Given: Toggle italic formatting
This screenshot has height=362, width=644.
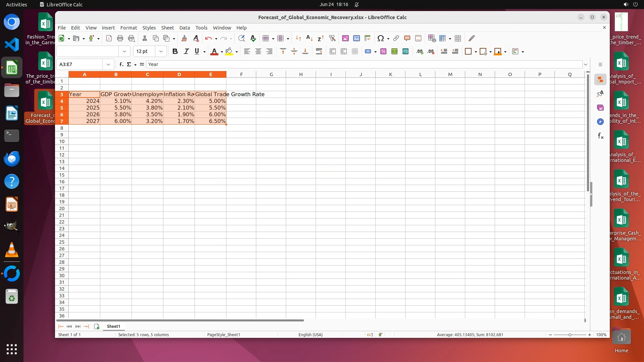Looking at the screenshot, I should [x=186, y=51].
